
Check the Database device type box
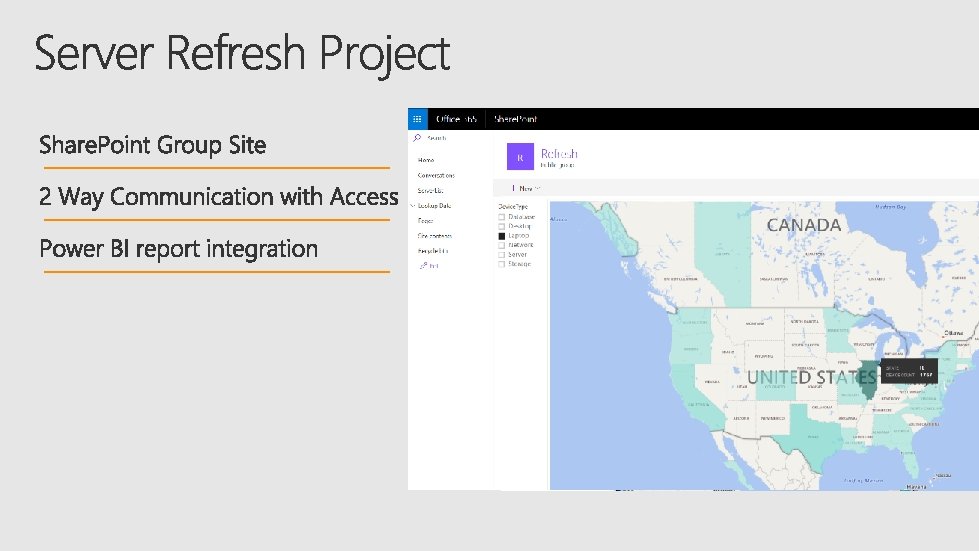pyautogui.click(x=501, y=216)
